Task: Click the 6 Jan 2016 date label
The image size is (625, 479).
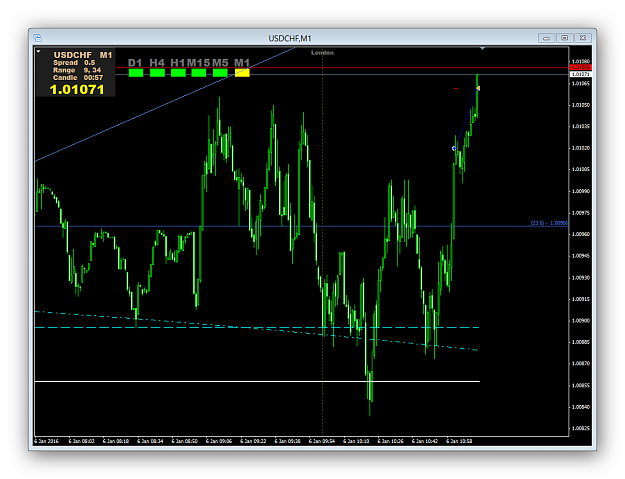Action: pos(46,441)
